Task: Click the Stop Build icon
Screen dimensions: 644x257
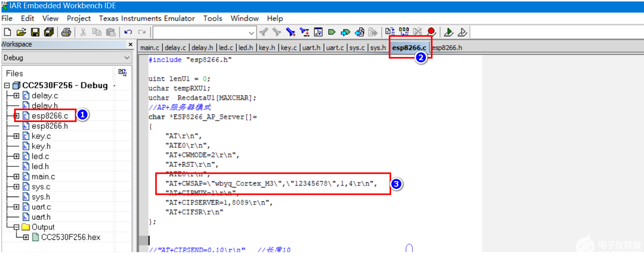Action: [x=417, y=32]
